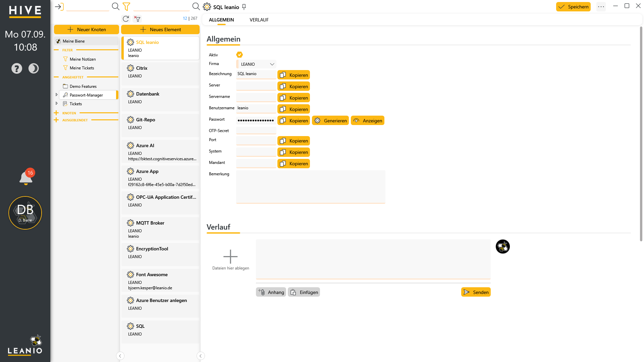
Task: Clear filter funnel with red x
Action: tap(137, 19)
